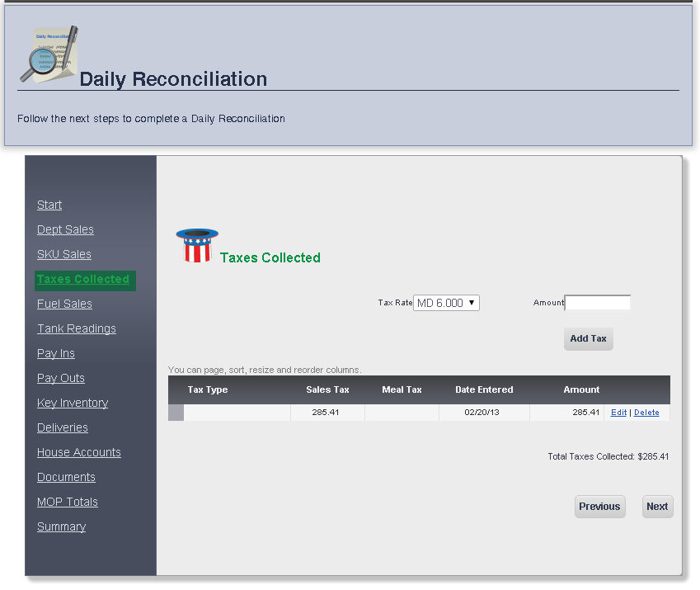
Task: Navigate to the Pay Outs step
Action: tap(61, 378)
